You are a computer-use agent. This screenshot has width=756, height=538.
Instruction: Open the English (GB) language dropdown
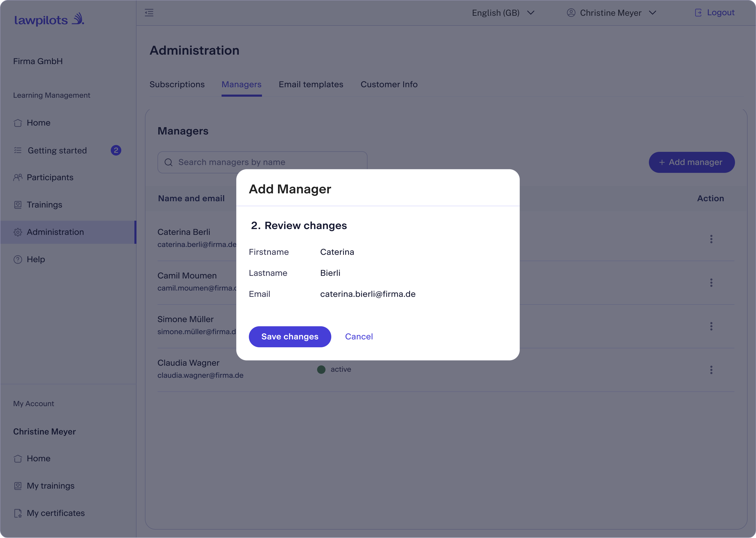pyautogui.click(x=503, y=13)
